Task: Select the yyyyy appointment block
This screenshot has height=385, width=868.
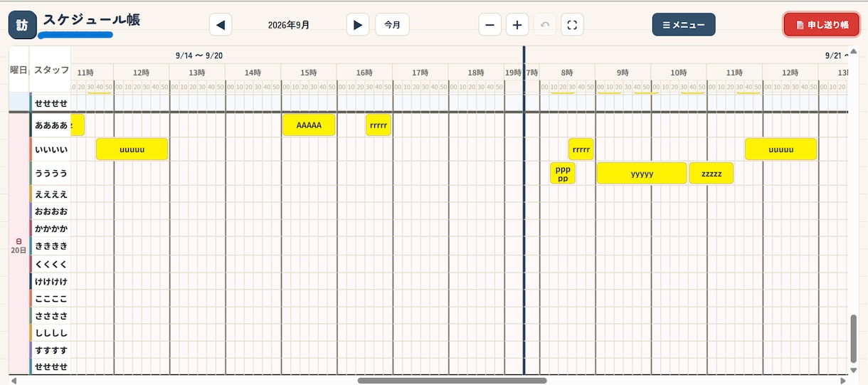Action: (642, 174)
